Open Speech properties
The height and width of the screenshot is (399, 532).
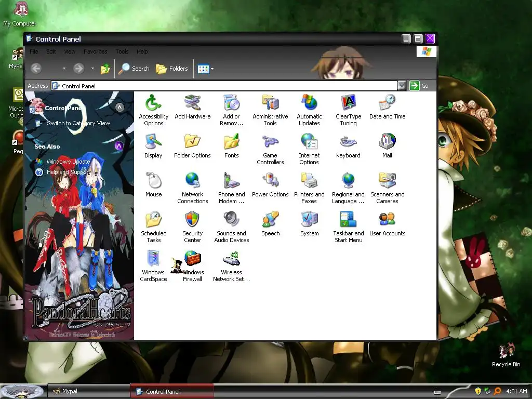point(270,223)
